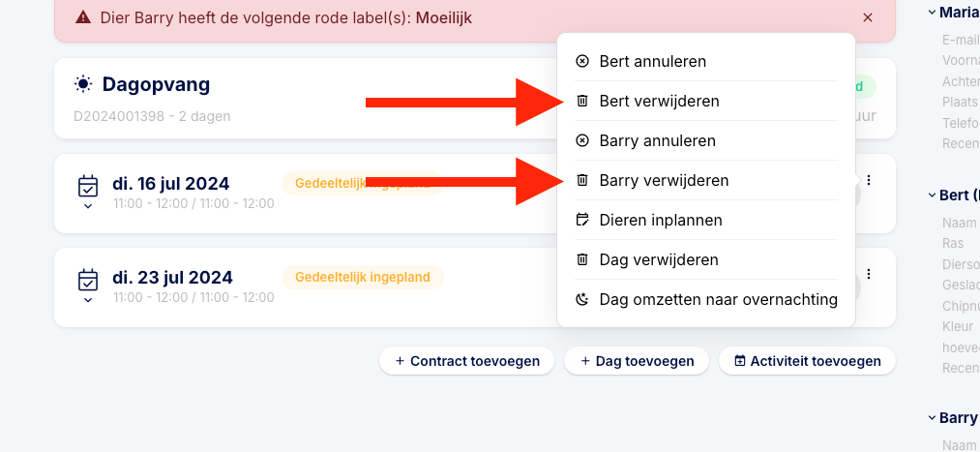Viewport: 980px width, 452px height.
Task: Click the cancel icon beside Barry annuleren
Action: click(x=582, y=140)
